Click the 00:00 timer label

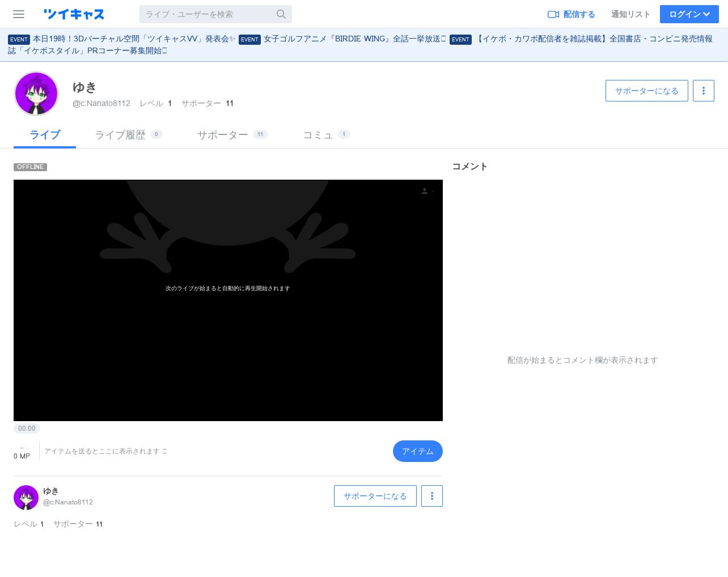27,428
